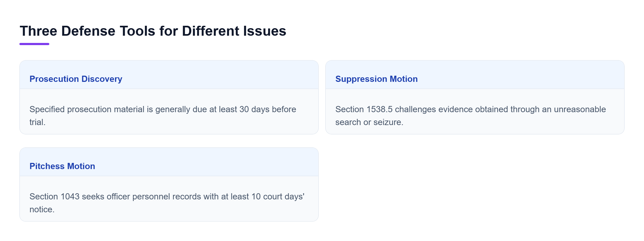Click "search or seizure." line of text
The height and width of the screenshot is (241, 644).
pos(369,122)
